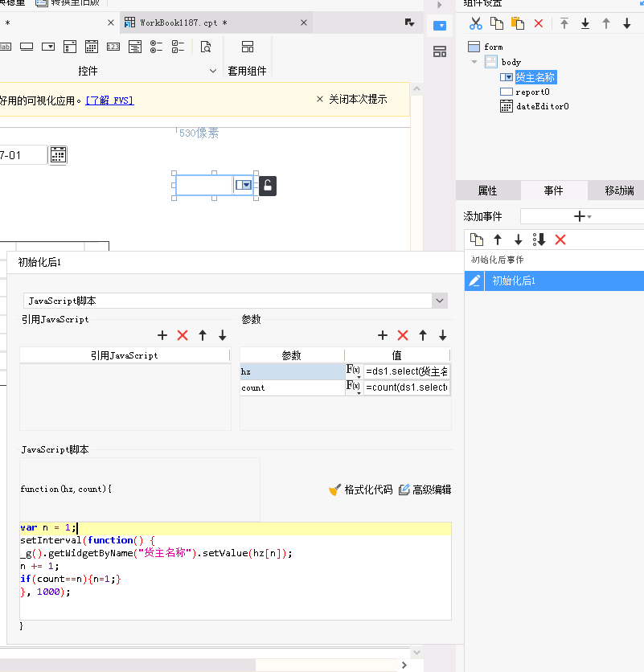
Task: Select 货主名称 in component tree
Action: point(535,78)
